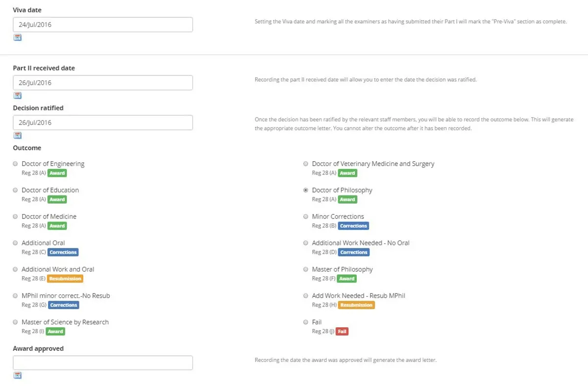Open the Part II received date calendar picker
Viewport: 588px width, 386px height.
click(17, 96)
